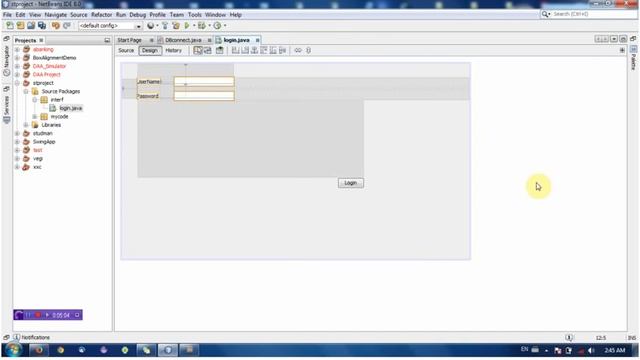Click the Preview Design icon
The height and width of the screenshot is (360, 640).
(220, 50)
